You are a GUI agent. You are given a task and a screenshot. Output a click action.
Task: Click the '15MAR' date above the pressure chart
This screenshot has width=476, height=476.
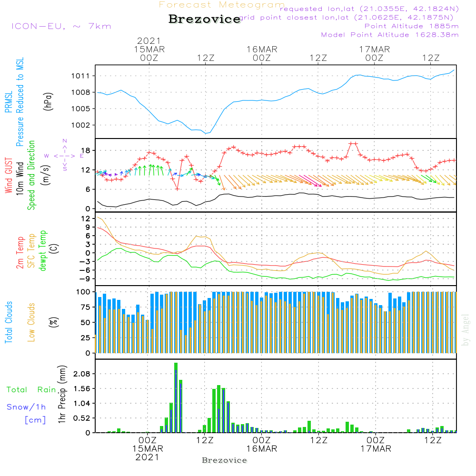click(149, 49)
